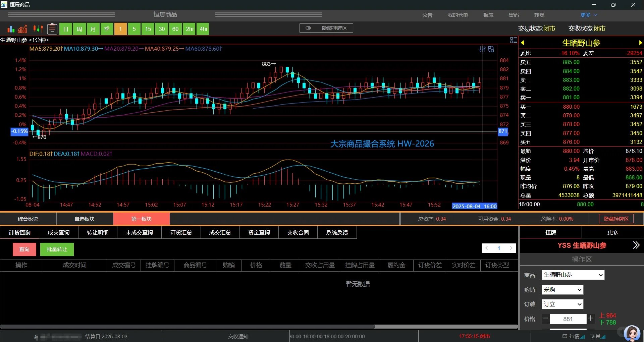This screenshot has height=342, width=644.
Task: Select quarterly (季) chart period
Action: pos(107,29)
